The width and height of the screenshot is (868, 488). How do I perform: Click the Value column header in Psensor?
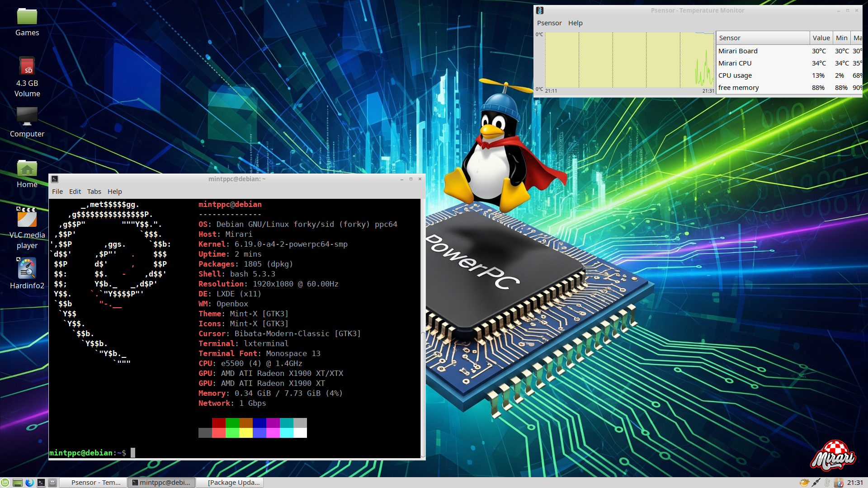tap(821, 38)
